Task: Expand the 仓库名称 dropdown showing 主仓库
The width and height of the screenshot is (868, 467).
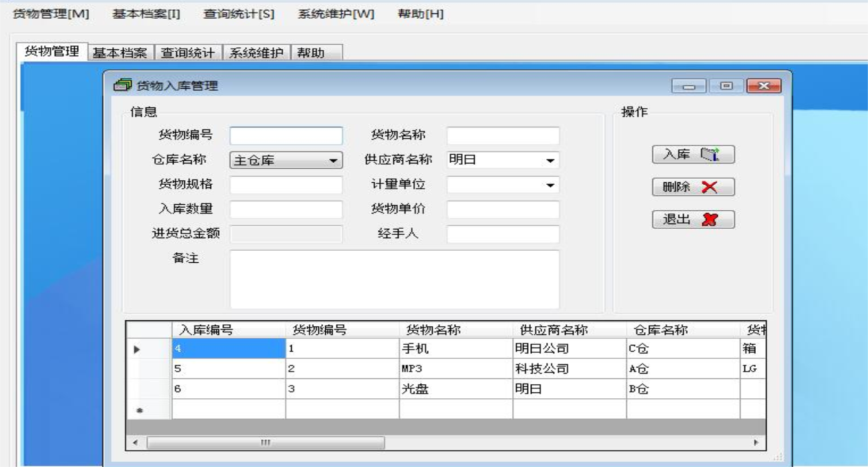Action: click(333, 161)
